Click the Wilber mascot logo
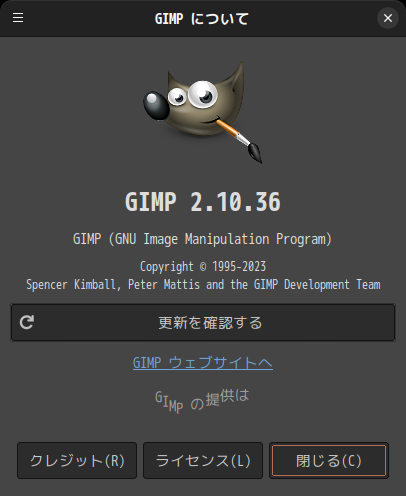 pyautogui.click(x=203, y=112)
